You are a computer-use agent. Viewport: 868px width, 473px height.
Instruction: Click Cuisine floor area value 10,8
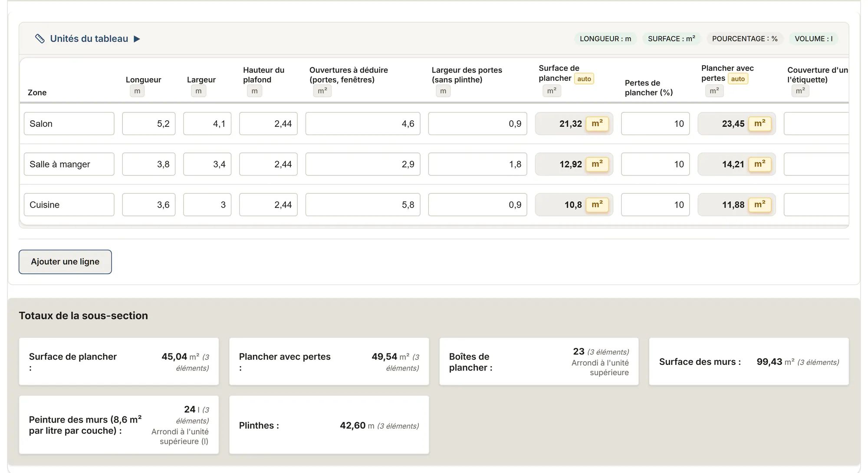pos(574,205)
